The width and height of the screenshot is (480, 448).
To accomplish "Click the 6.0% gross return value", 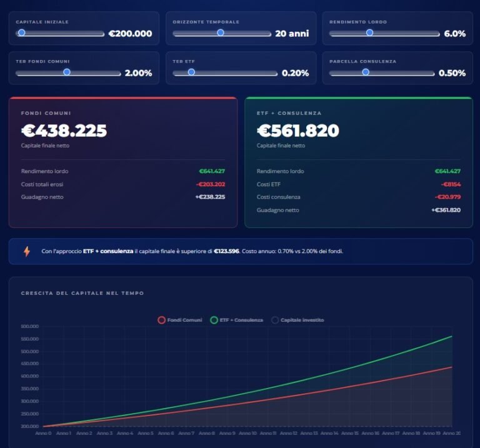I will (454, 34).
